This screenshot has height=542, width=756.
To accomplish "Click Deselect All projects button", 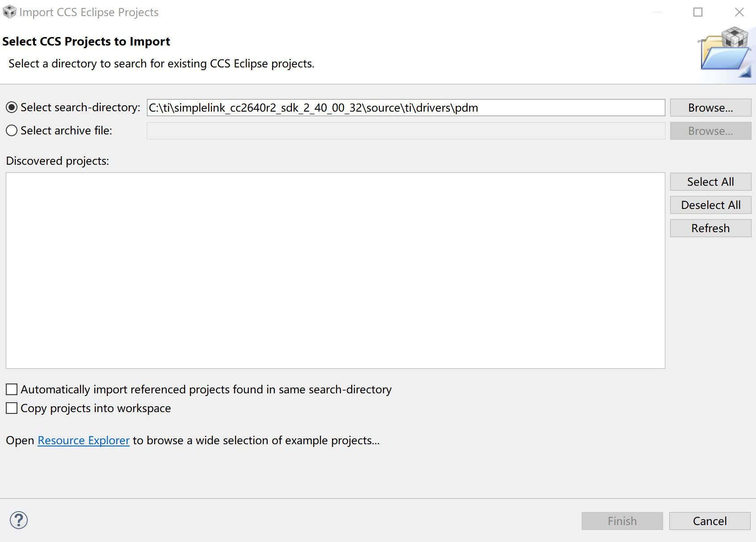I will (x=710, y=205).
